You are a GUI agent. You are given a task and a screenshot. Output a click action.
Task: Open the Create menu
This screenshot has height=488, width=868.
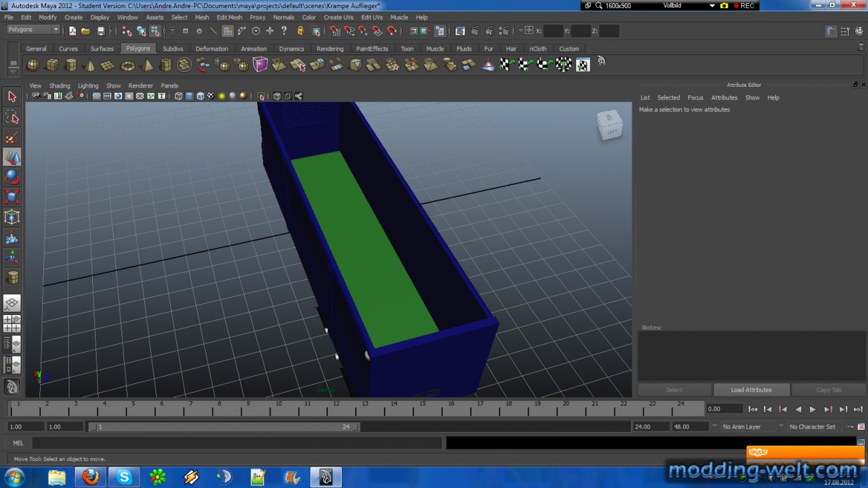73,17
